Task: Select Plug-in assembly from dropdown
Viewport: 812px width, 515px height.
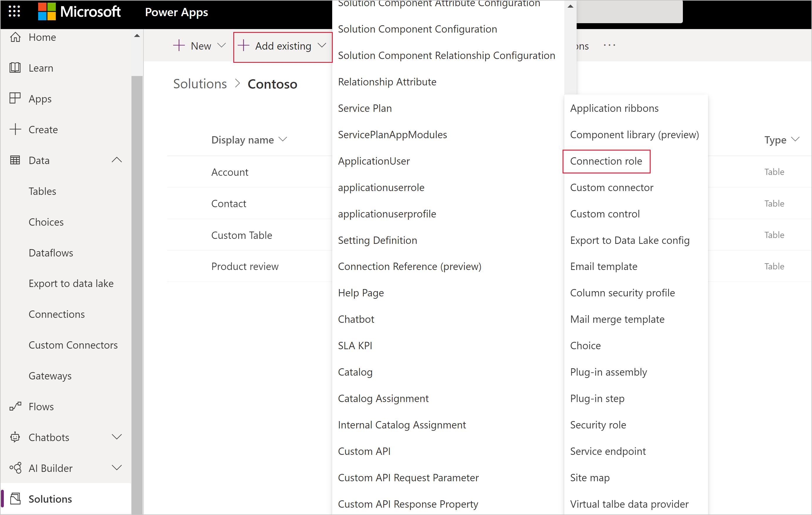Action: (x=608, y=372)
